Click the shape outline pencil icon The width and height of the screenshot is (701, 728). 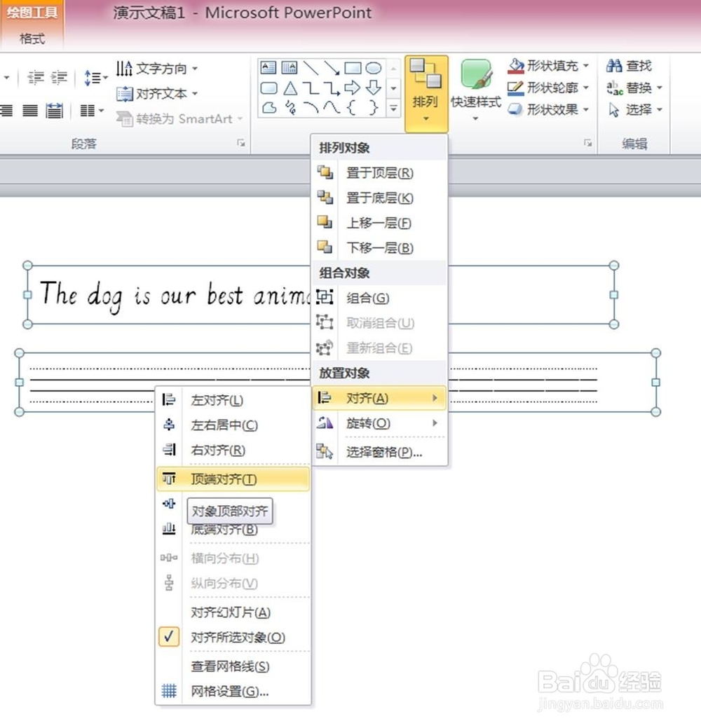(516, 88)
